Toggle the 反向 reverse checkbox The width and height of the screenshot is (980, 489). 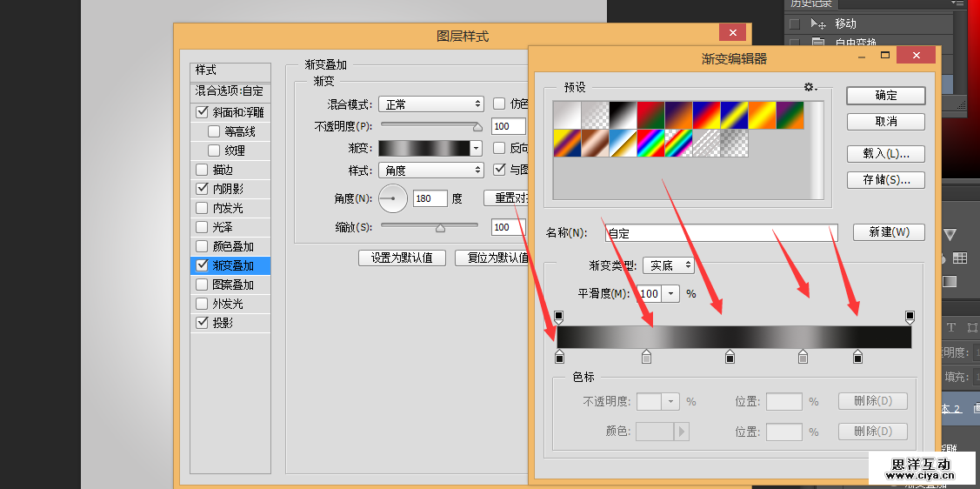click(499, 148)
